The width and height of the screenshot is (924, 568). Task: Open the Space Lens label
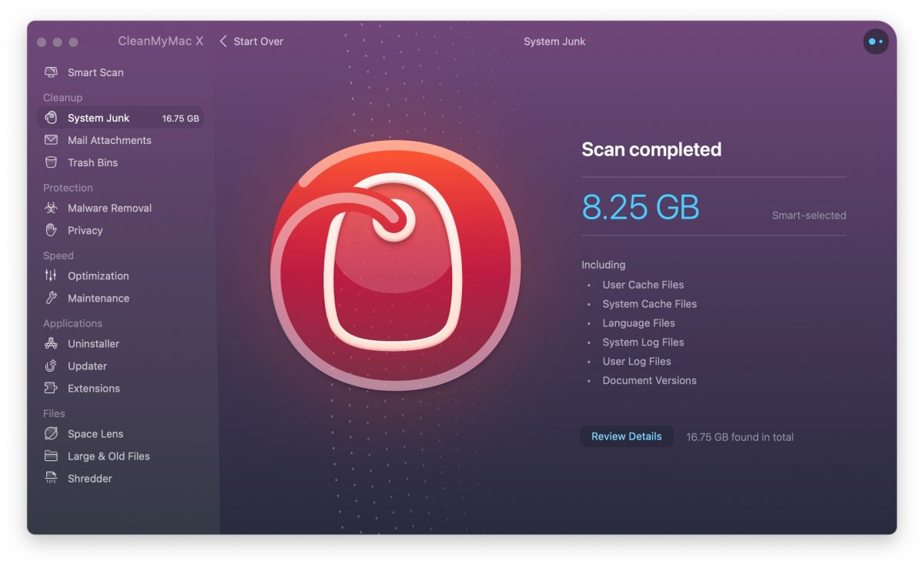95,433
